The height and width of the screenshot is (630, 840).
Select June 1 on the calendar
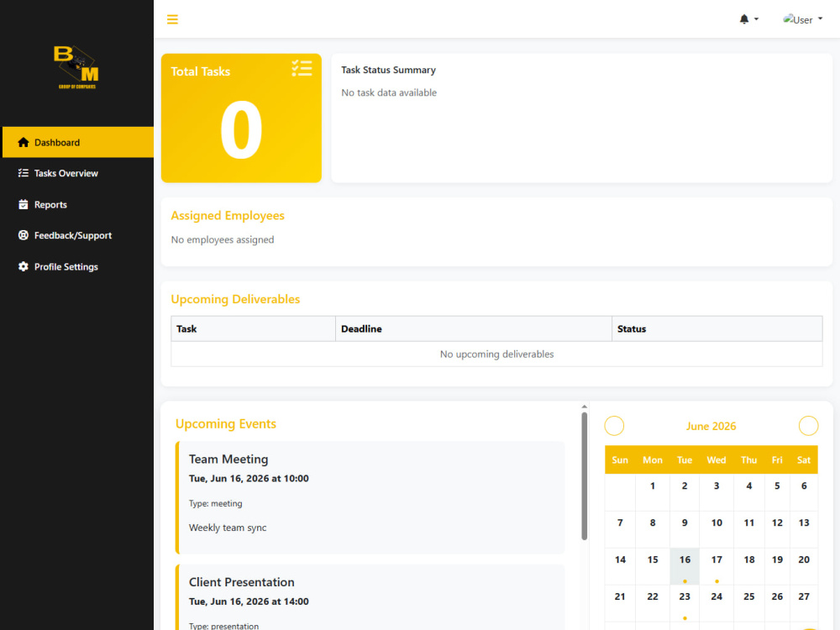[653, 492]
